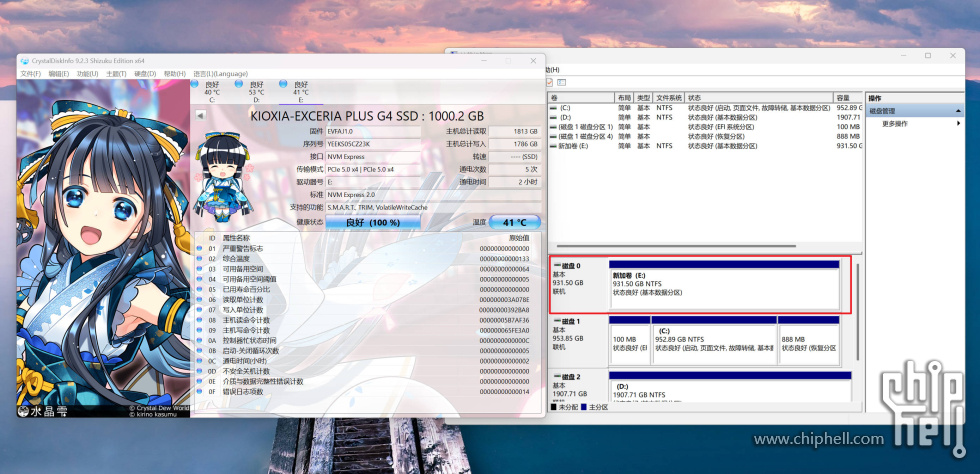Screen dimensions: 980x474
Task: Select the 新加卷 (E:) row in volume list
Action: (706, 146)
